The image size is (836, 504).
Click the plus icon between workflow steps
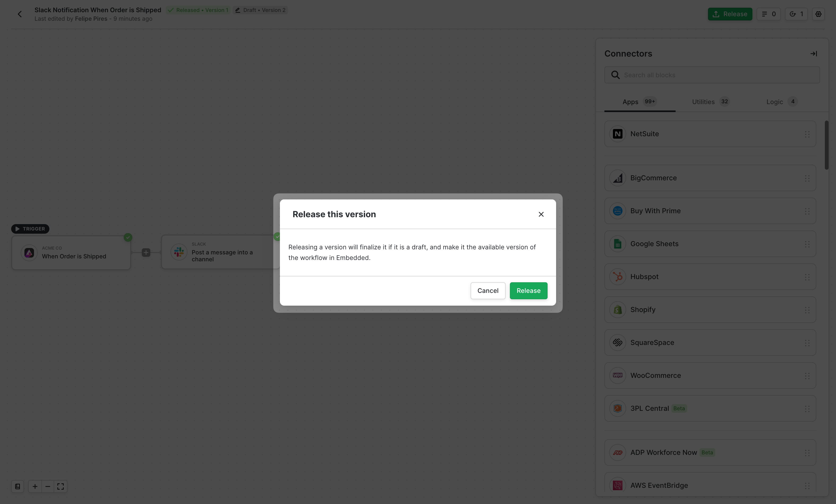point(146,252)
